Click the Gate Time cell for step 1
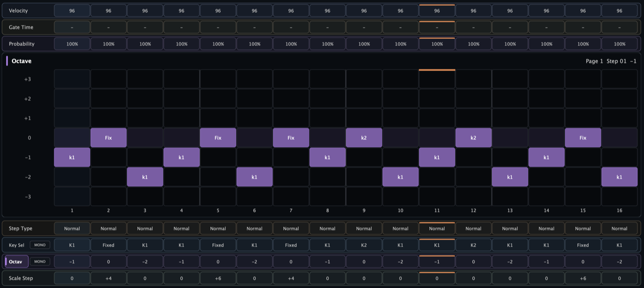 click(x=72, y=27)
